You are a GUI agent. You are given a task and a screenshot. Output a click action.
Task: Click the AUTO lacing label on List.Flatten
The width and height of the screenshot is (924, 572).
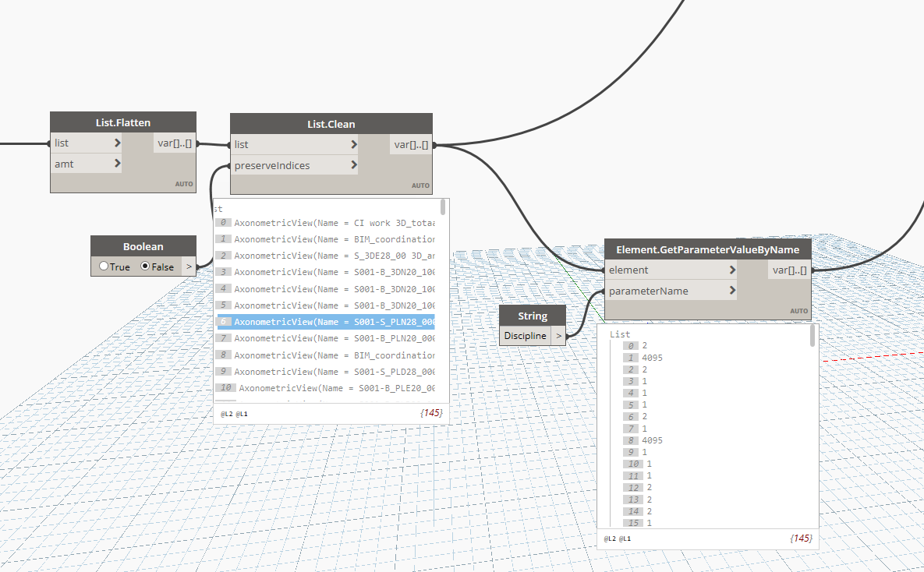point(184,184)
